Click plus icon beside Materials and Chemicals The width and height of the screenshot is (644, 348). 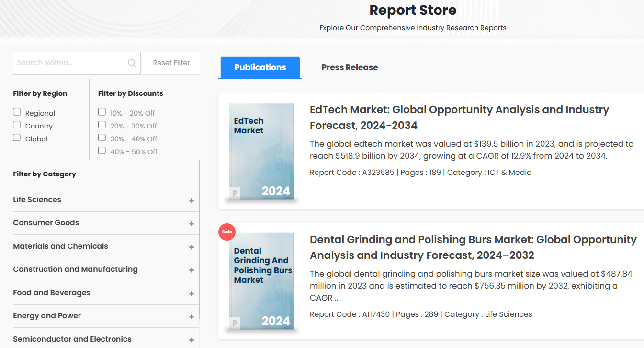pyautogui.click(x=192, y=247)
